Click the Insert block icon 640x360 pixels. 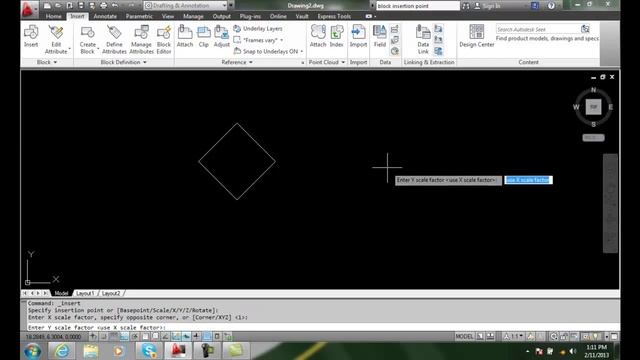31,37
